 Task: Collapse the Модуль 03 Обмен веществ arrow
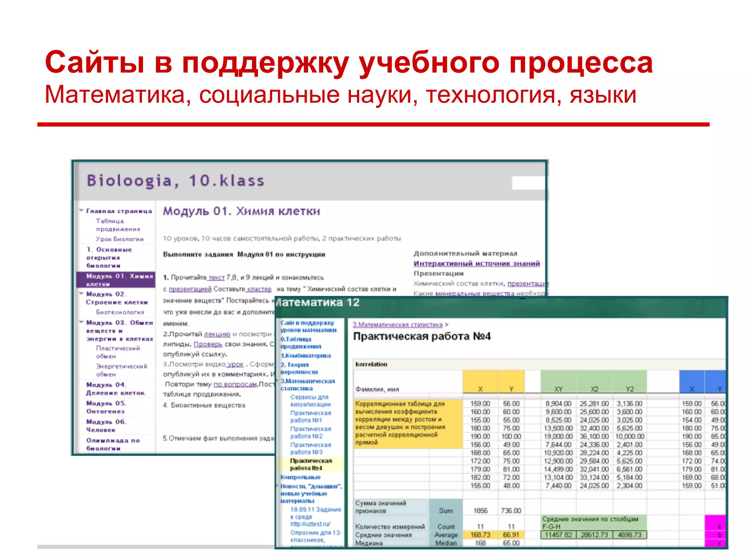(x=82, y=322)
